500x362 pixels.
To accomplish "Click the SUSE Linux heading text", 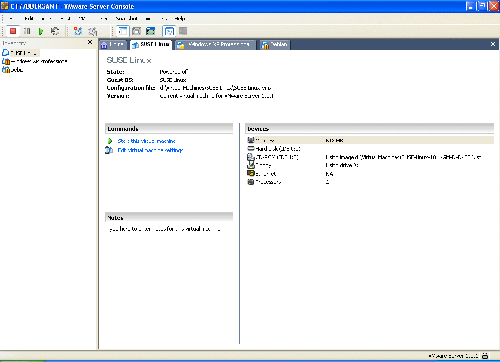I will (129, 60).
